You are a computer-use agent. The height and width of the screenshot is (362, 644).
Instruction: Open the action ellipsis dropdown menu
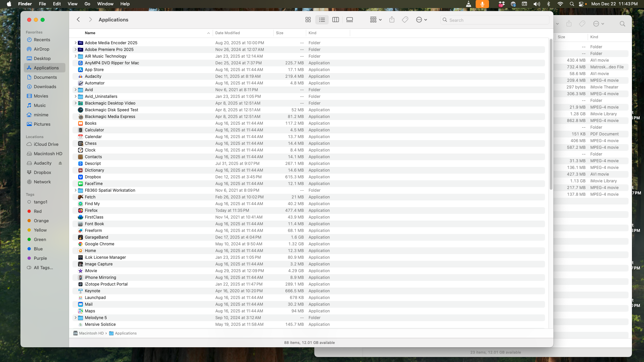click(421, 20)
